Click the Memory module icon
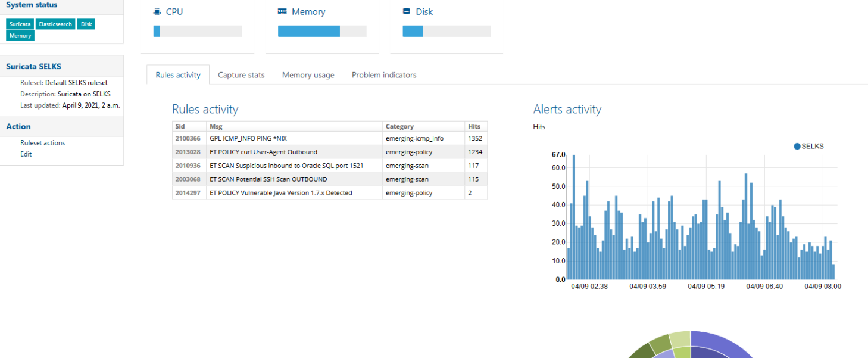Screen dimensions: 868x358 [282, 11]
